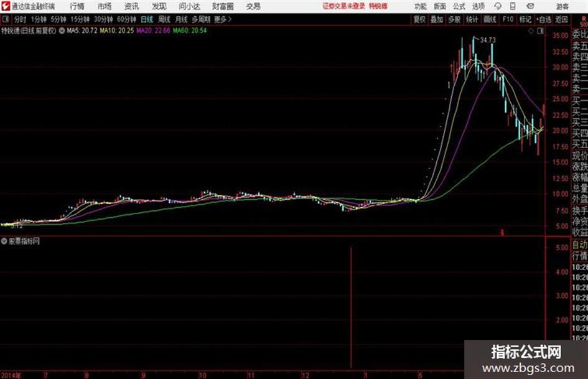Open the mobile phone icon
This screenshot has height=379, width=588.
pos(513,6)
